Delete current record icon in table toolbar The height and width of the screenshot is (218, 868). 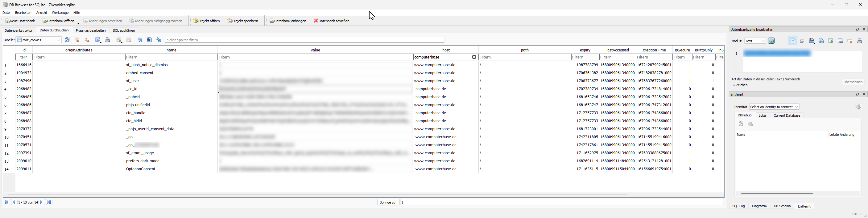128,40
